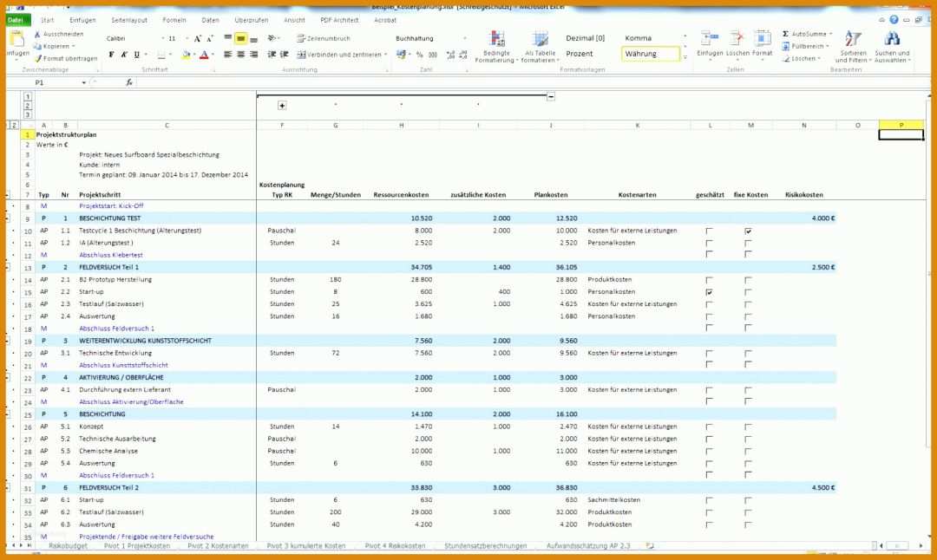Screen dimensions: 937x560
Task: Open Sortieren und Filtern
Action: [853, 47]
